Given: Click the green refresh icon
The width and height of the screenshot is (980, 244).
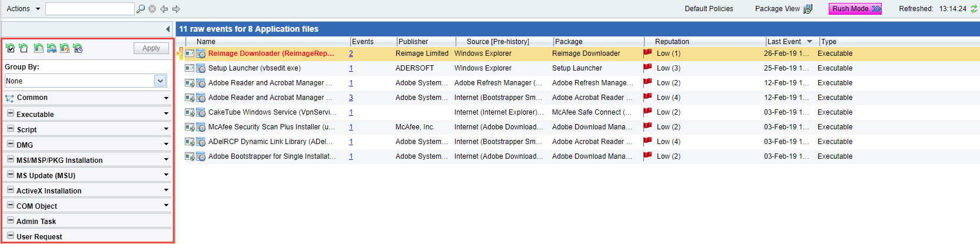Looking at the screenshot, I should (973, 9).
